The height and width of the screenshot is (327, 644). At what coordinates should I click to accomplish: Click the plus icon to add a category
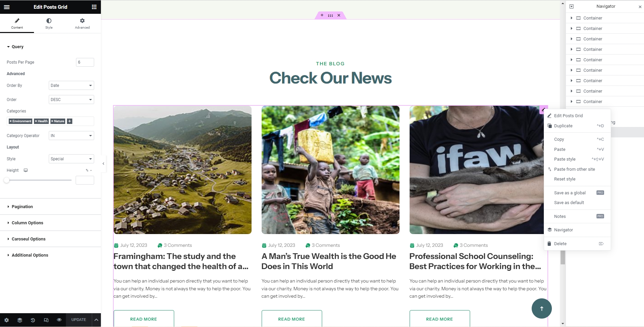70,121
